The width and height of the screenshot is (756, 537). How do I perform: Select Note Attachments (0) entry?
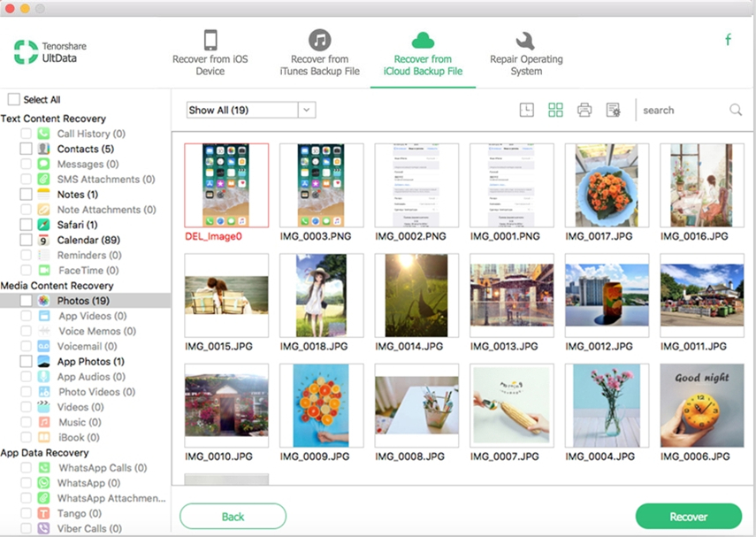pos(107,210)
